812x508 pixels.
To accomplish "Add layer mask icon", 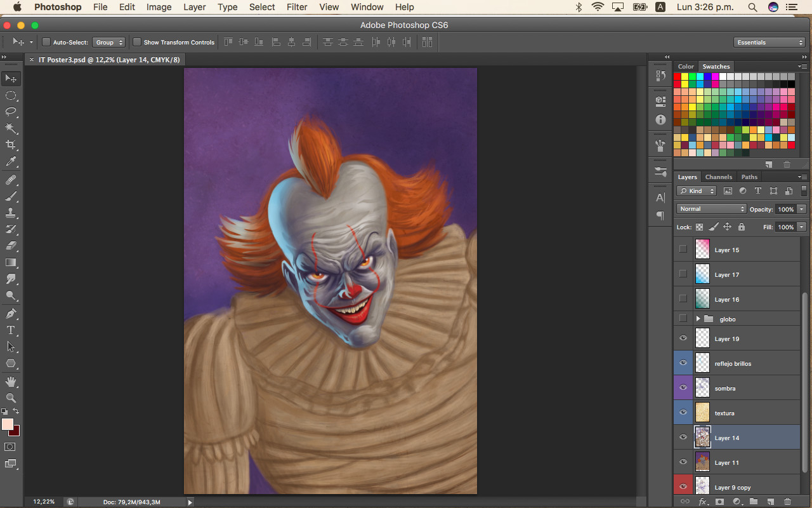I will click(719, 502).
